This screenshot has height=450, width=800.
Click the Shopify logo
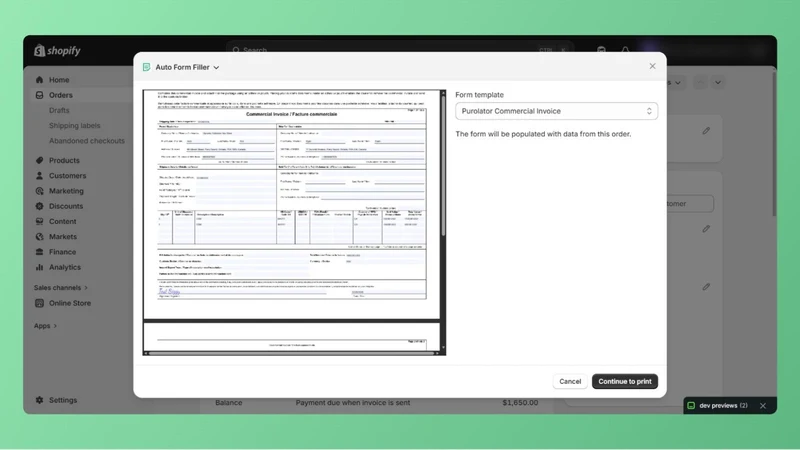(57, 51)
